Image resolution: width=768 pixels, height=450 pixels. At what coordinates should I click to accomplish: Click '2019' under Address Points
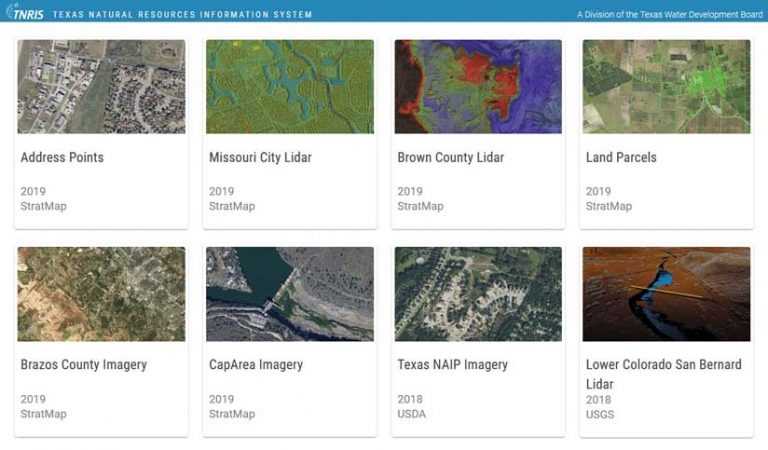pos(33,191)
